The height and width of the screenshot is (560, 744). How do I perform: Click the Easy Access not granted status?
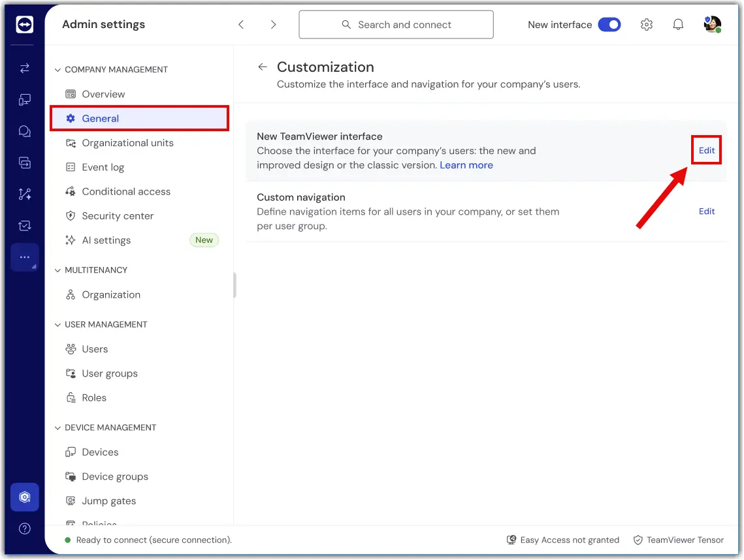pyautogui.click(x=563, y=540)
